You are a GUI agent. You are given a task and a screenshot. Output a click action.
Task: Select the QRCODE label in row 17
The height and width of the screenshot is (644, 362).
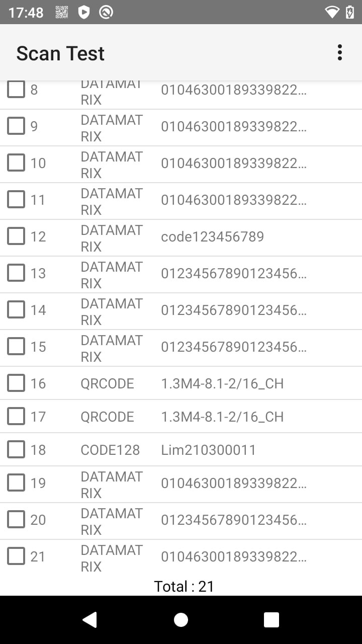click(x=107, y=417)
